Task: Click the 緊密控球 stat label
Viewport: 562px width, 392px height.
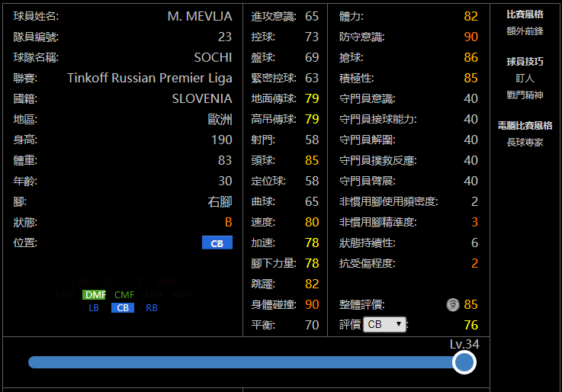Action: pyautogui.click(x=274, y=78)
